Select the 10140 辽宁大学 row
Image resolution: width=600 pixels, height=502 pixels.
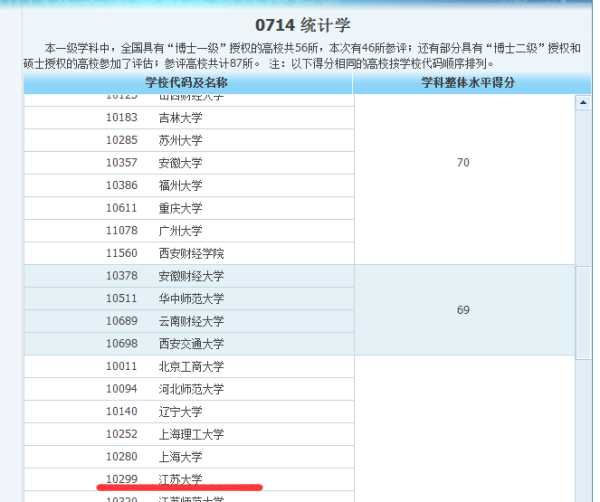click(189, 412)
